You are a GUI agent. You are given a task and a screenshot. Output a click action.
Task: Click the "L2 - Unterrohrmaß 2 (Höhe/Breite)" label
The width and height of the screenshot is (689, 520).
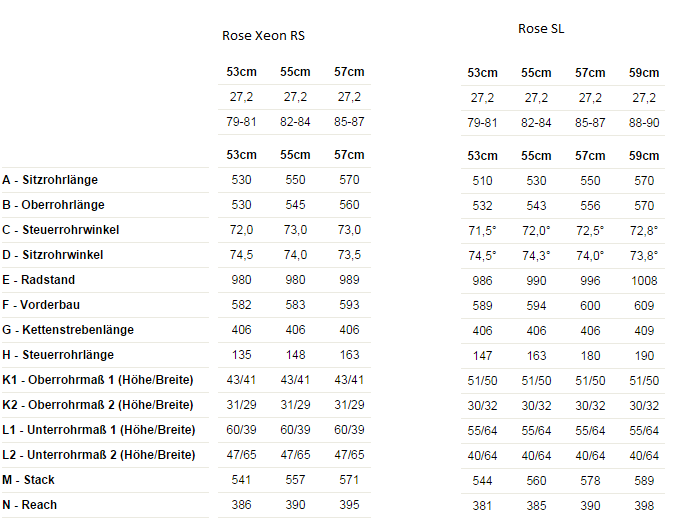[x=98, y=455]
